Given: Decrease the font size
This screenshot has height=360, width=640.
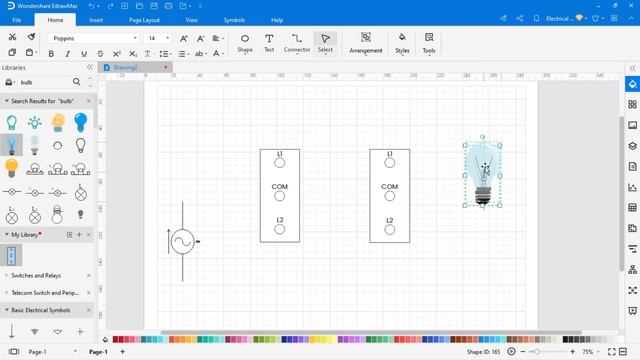Looking at the screenshot, I should click(x=200, y=38).
